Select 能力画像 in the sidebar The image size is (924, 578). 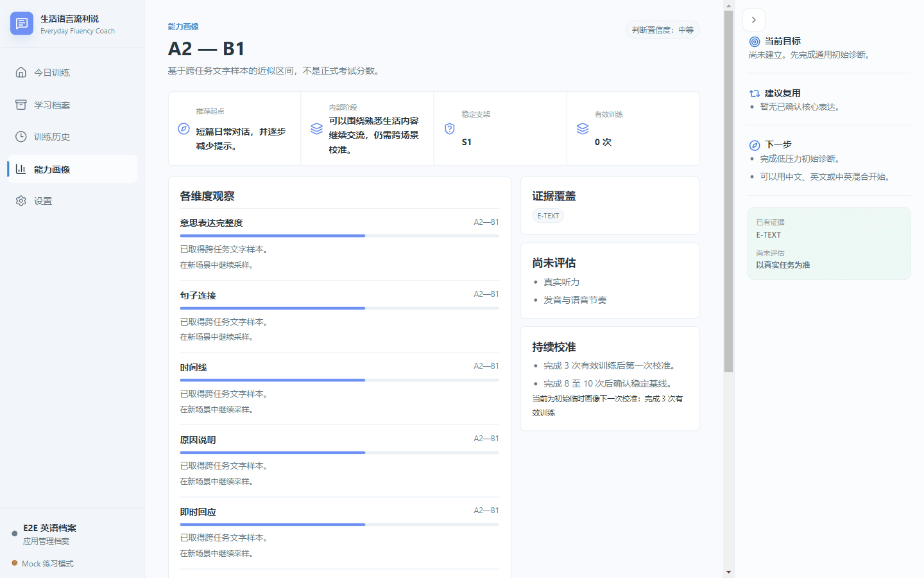click(73, 169)
